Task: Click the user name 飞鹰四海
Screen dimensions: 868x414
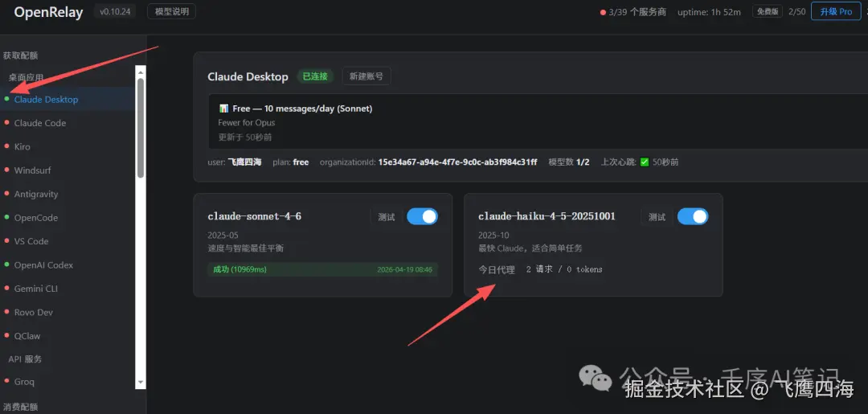Action: [244, 162]
